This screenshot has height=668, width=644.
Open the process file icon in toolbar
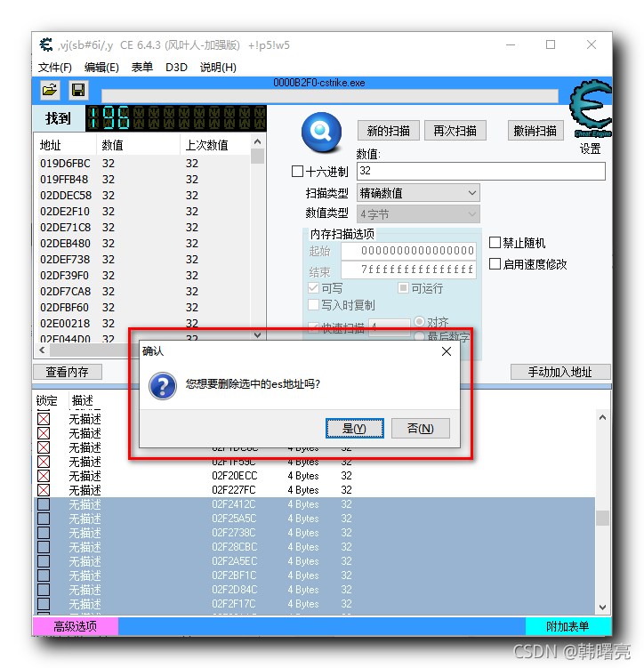[x=50, y=90]
